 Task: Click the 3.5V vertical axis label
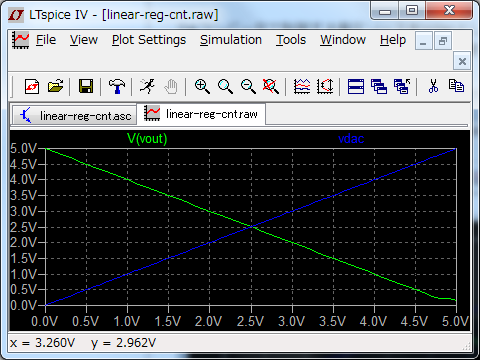point(23,195)
